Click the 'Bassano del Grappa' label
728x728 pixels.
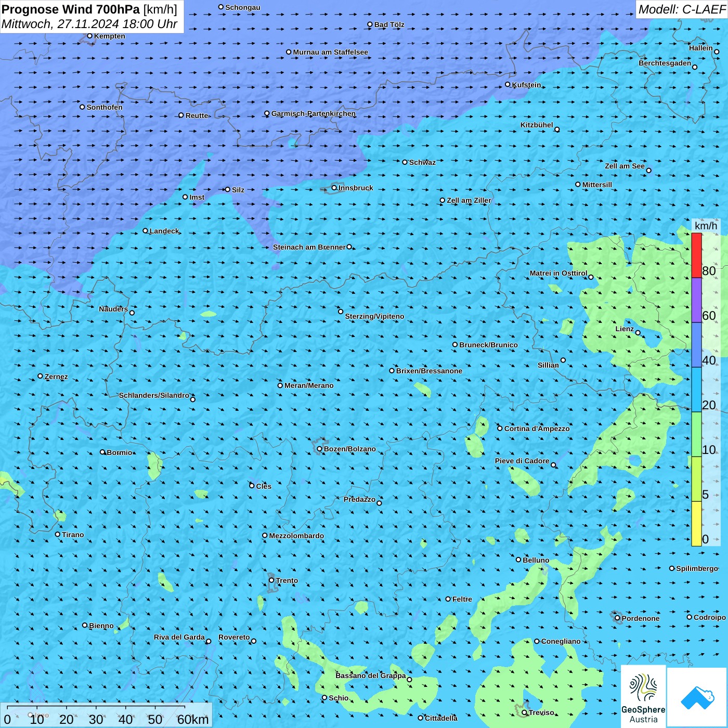[371, 675]
